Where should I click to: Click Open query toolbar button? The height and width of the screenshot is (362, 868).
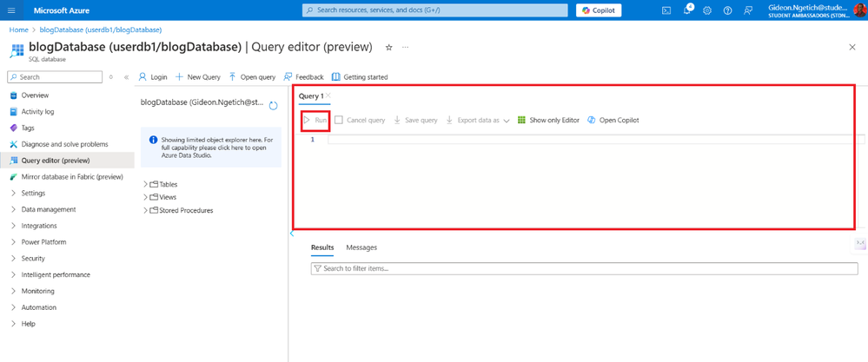click(252, 76)
